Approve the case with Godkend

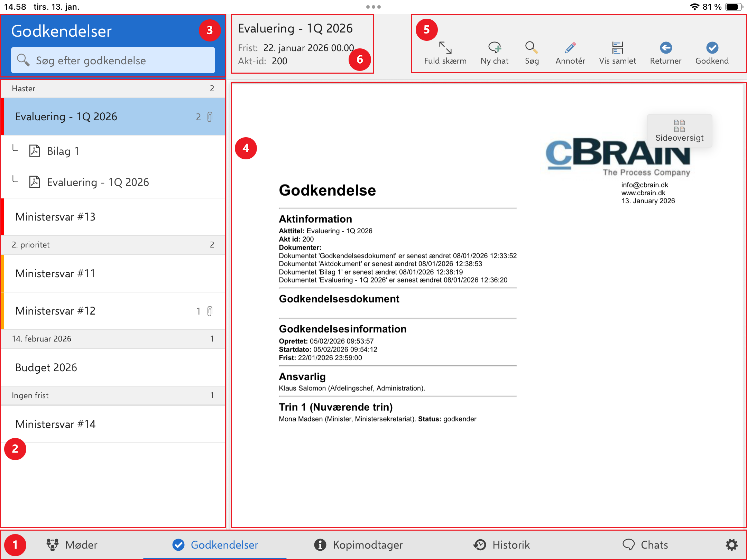tap(712, 53)
